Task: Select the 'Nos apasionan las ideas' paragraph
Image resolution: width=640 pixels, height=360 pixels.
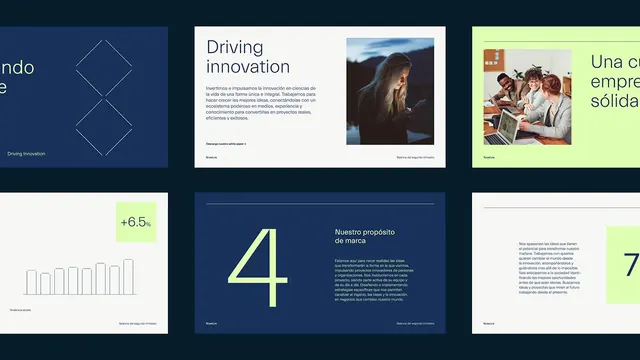Action: (x=549, y=268)
